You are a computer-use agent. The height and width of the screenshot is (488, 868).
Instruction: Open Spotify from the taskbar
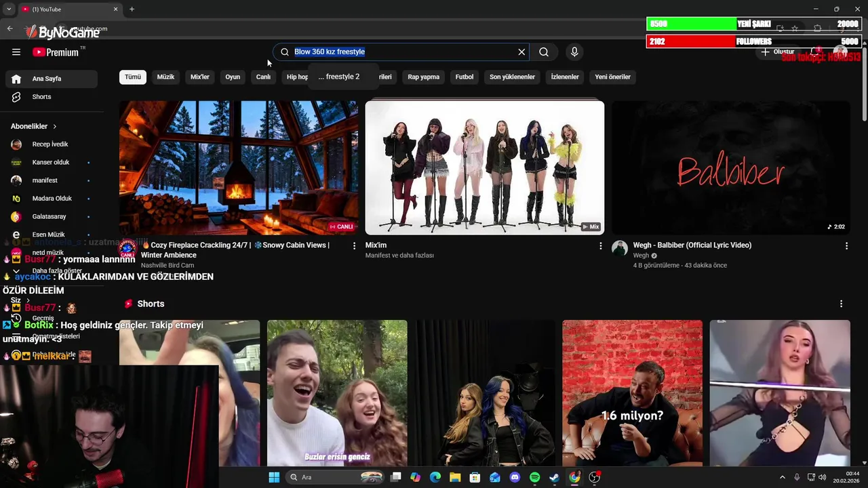tap(534, 477)
